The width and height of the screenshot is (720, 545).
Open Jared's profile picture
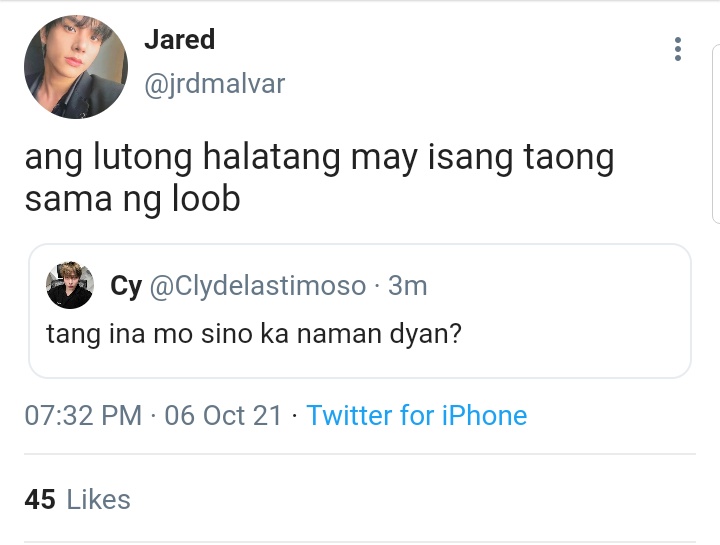click(x=76, y=67)
